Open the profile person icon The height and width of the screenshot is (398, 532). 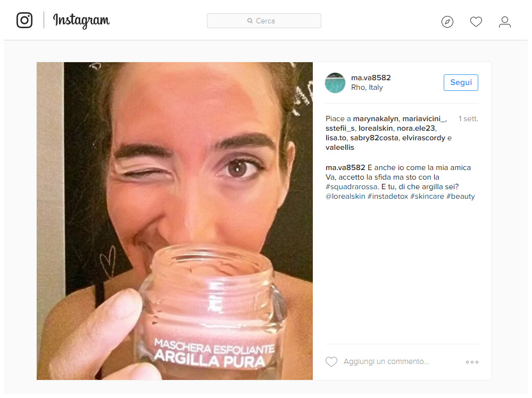[x=504, y=22]
